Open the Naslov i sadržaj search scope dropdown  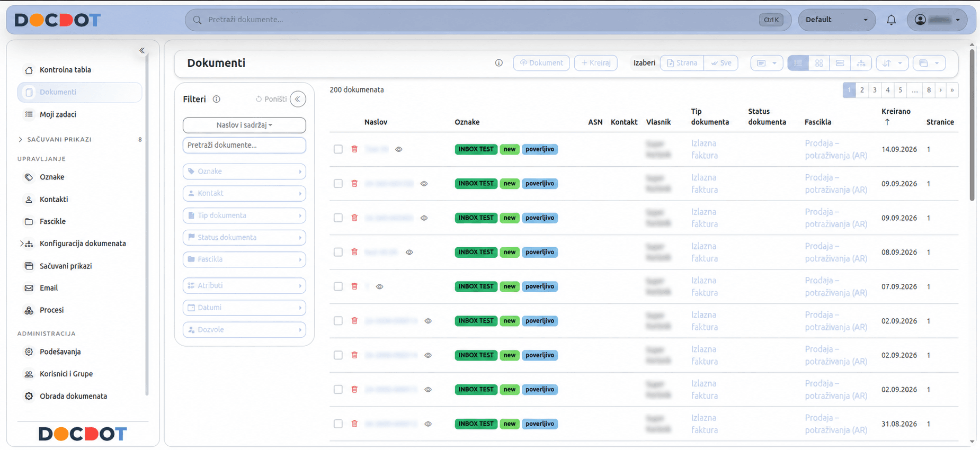[244, 125]
